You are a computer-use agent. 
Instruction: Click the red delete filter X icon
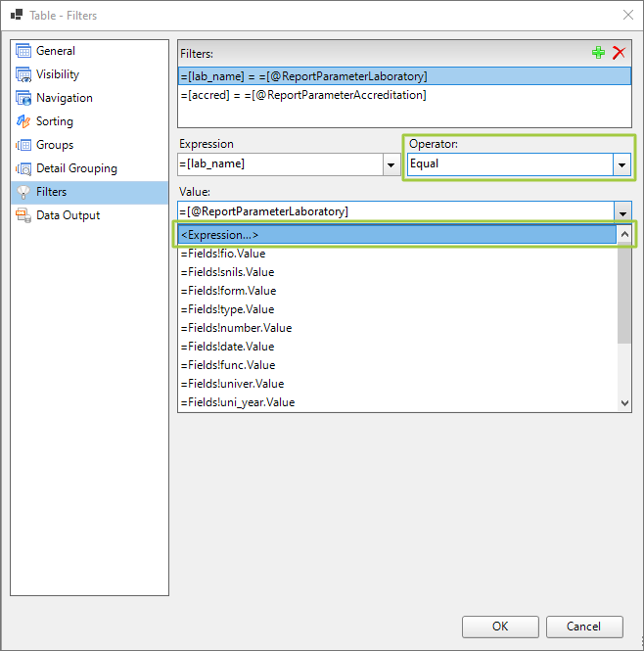[619, 54]
